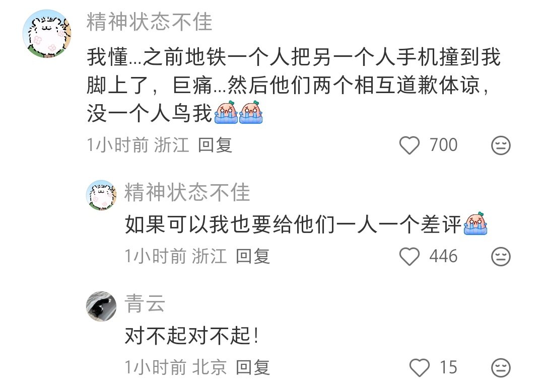Open top commenter's hedgehog avatar
The width and height of the screenshot is (544, 392).
pyautogui.click(x=47, y=34)
